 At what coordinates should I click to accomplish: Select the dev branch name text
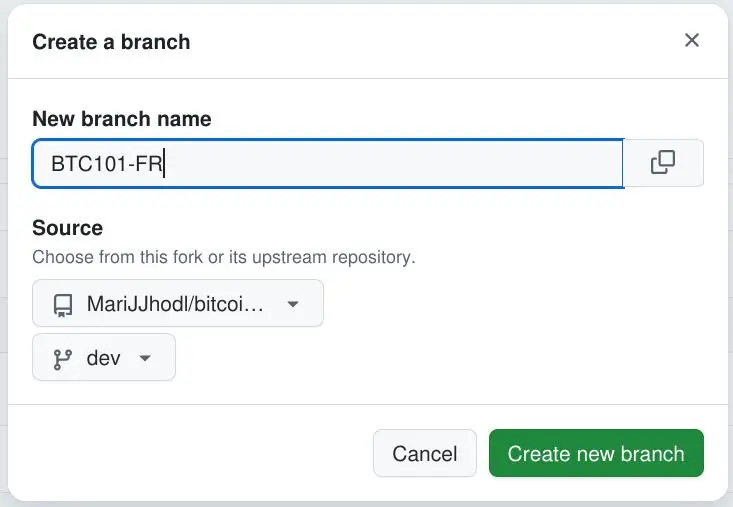[104, 358]
